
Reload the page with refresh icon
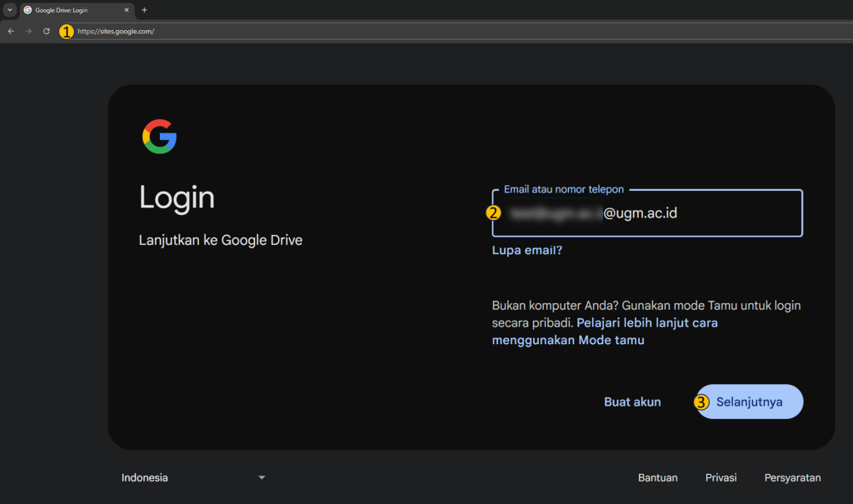(x=47, y=31)
